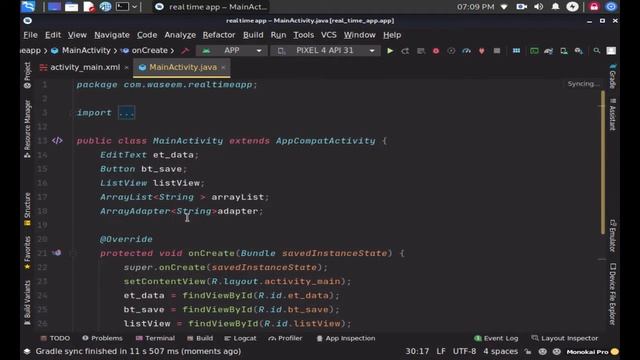
Task: Switch to activity_main.xml tab
Action: (84, 67)
